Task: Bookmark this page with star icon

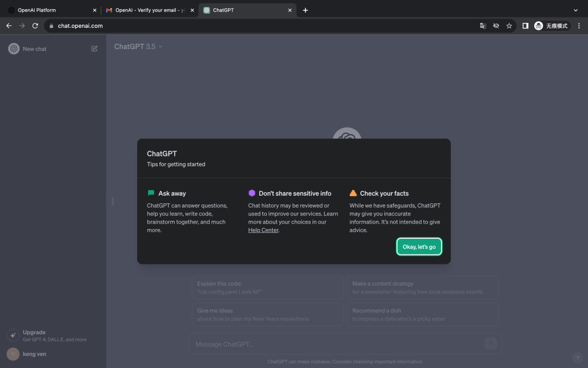Action: click(509, 26)
